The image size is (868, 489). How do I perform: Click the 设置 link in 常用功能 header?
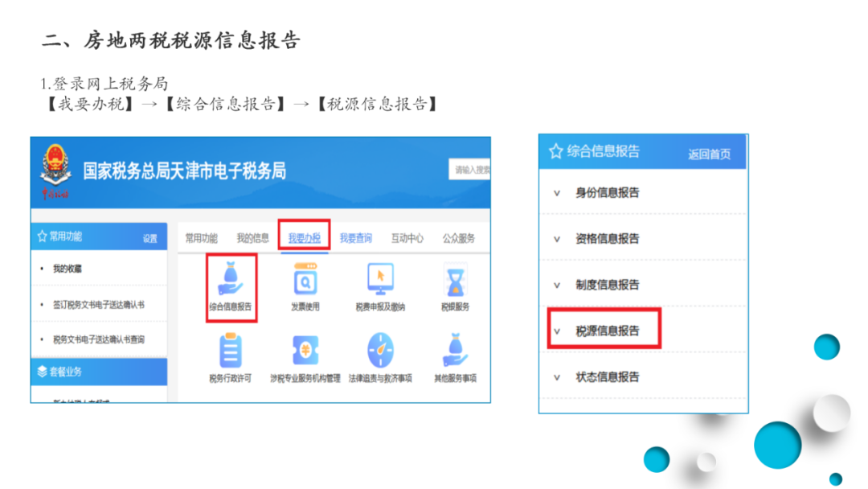(x=150, y=239)
